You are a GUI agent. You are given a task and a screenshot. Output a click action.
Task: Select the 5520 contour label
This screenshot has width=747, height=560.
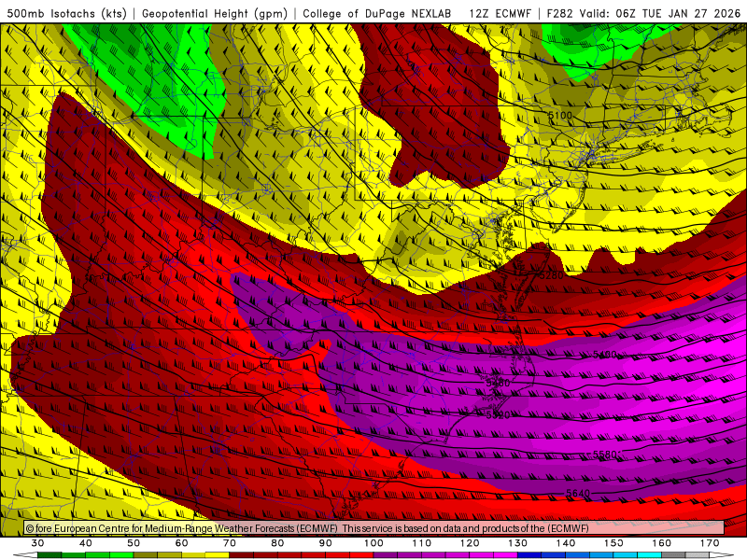click(499, 415)
